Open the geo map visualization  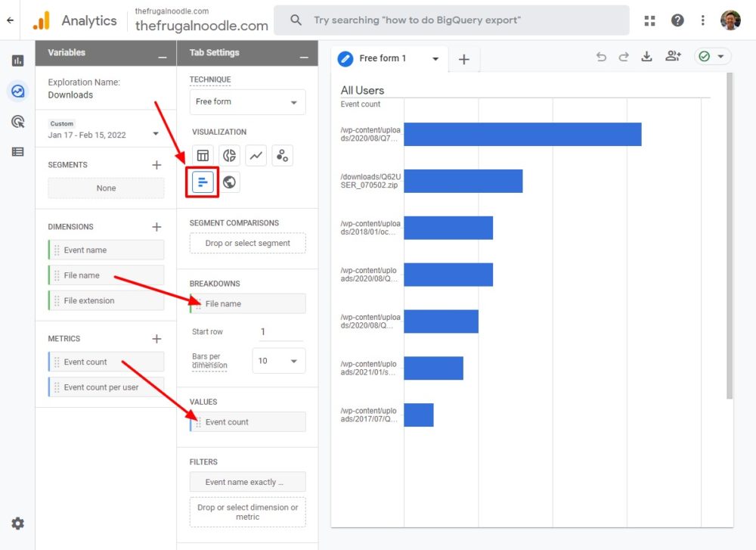coord(228,182)
